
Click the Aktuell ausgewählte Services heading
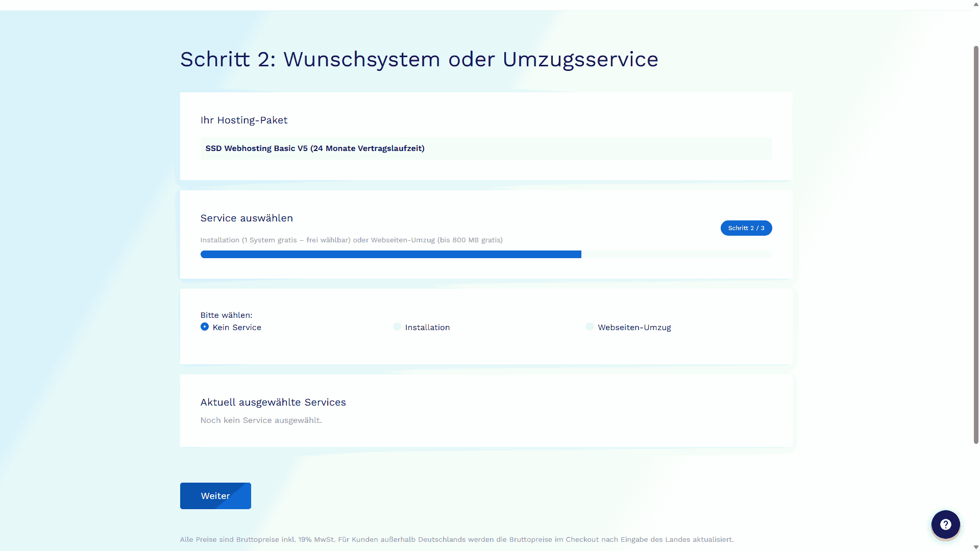tap(273, 402)
